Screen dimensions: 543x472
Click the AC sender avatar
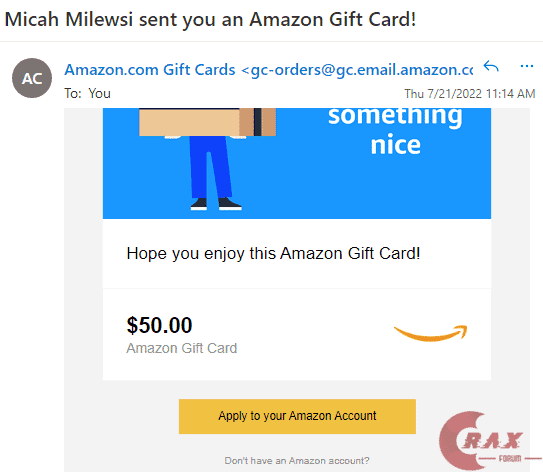point(32,78)
